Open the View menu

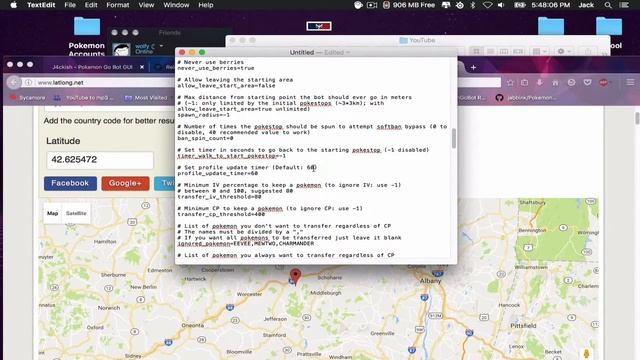tap(146, 5)
